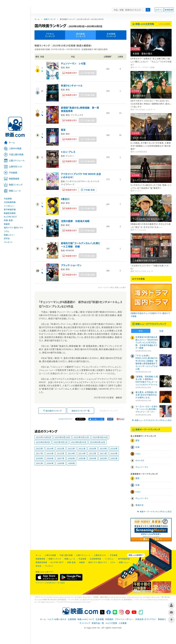Open 死霊館 最後の儀式 feature image

click(151, 42)
